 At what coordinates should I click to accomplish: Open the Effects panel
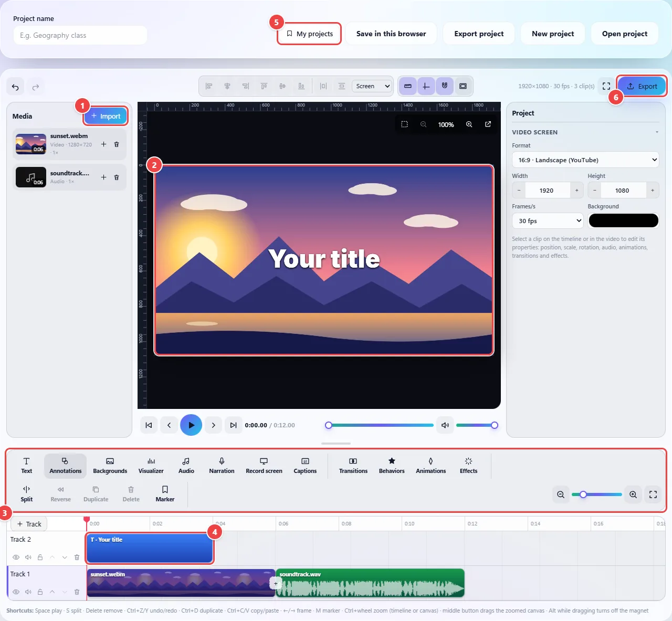pos(469,465)
